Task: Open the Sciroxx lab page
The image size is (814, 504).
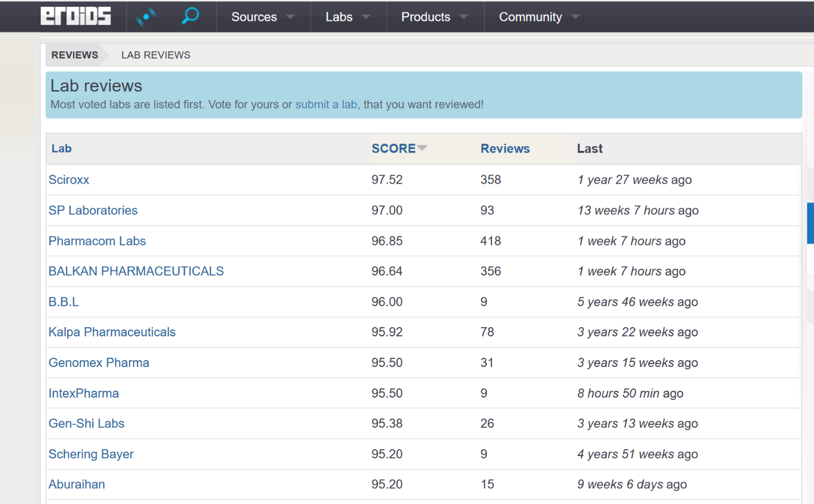Action: pyautogui.click(x=69, y=180)
